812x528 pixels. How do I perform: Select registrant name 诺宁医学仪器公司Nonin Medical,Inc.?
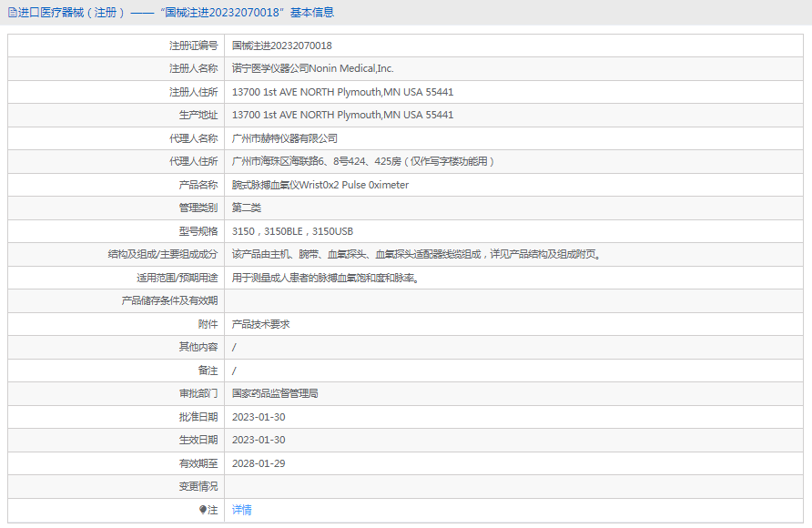[x=313, y=68]
